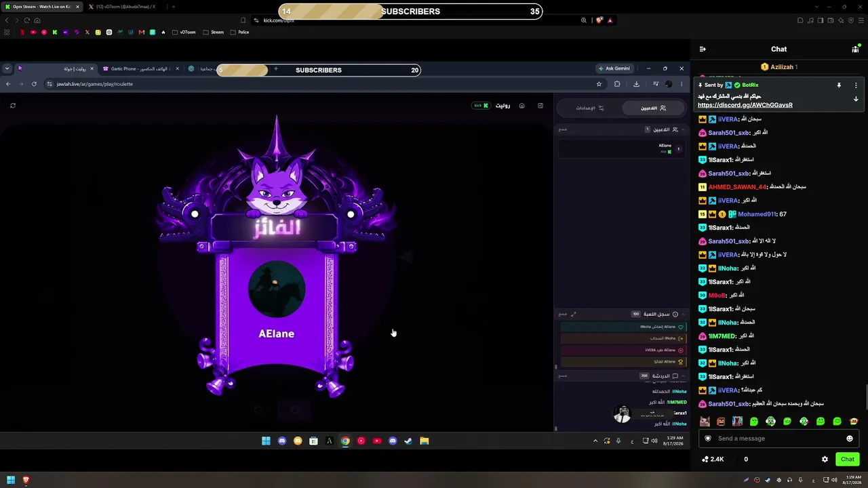Open the discord.gg link in pinned message

(x=745, y=105)
